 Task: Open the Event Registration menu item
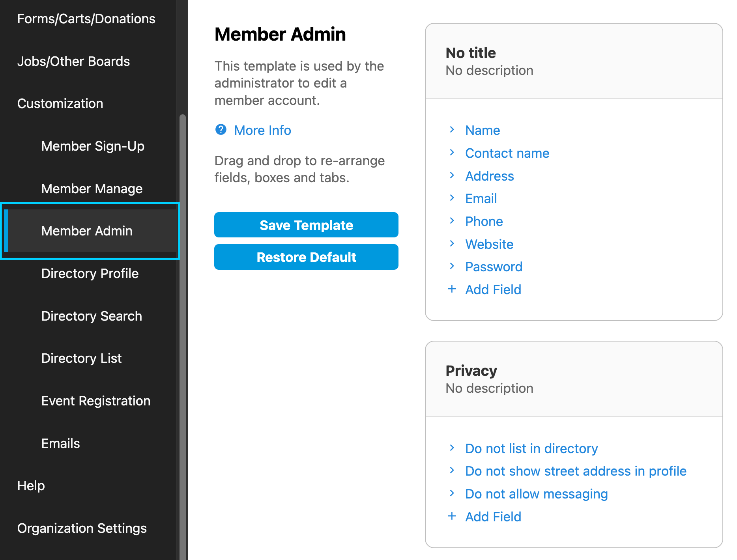click(x=96, y=401)
